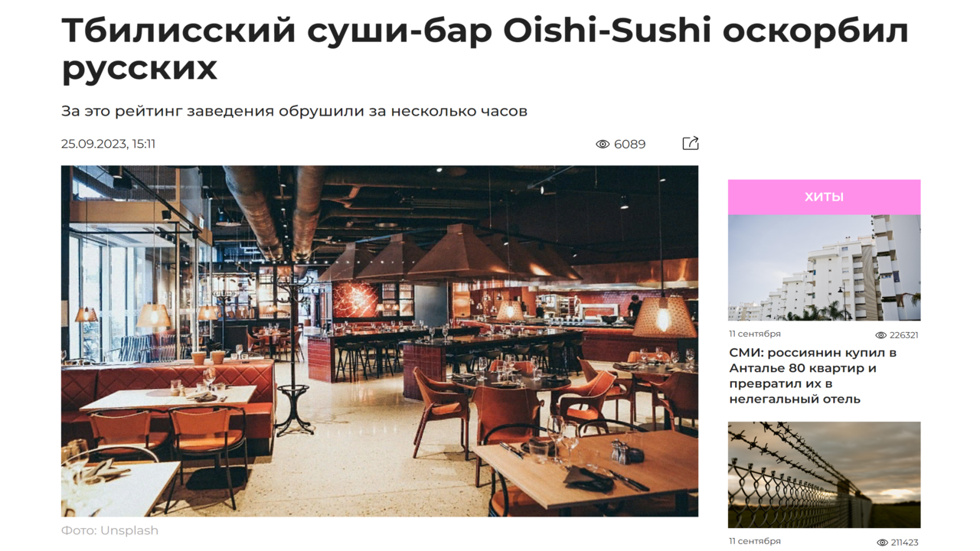Click the 11 сентября date under Antalya photo
Screen dimensions: 980x551
click(x=755, y=334)
